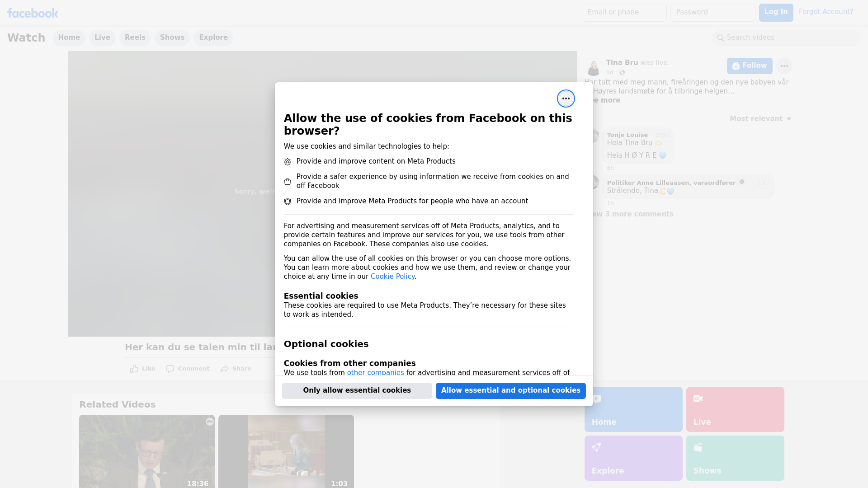Click the Forgot Account? link
868x488 pixels.
pos(826,12)
